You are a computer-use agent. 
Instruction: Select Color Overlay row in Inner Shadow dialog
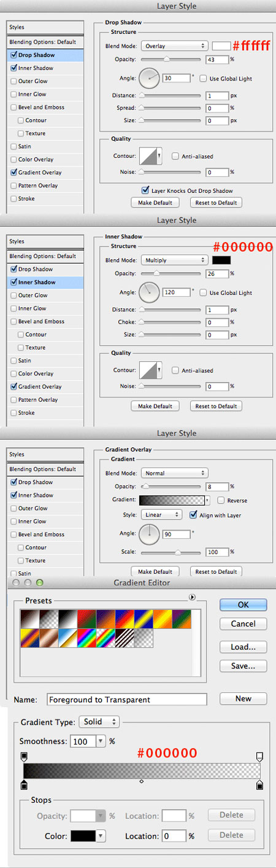pyautogui.click(x=45, y=373)
